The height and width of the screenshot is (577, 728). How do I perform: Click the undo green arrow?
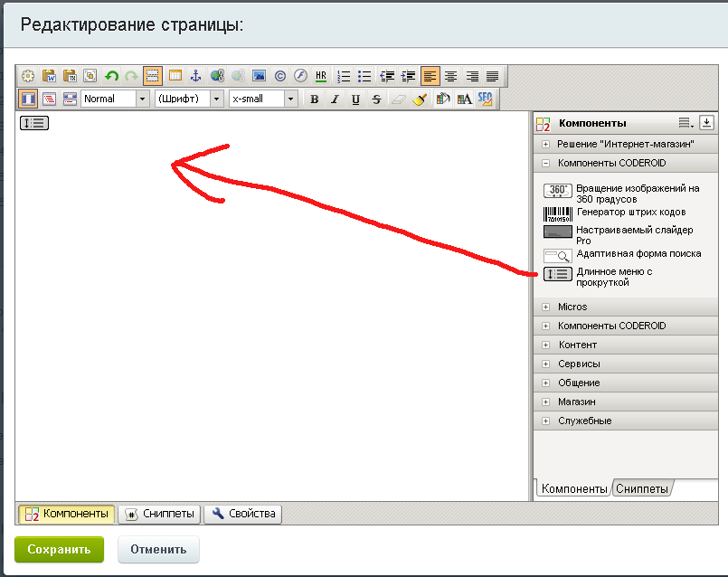coord(111,76)
